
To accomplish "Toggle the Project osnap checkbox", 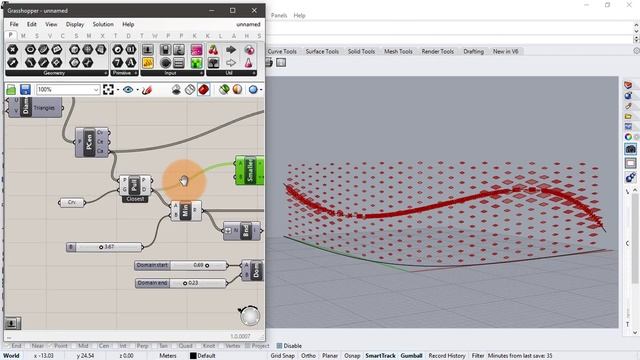I will [248, 346].
